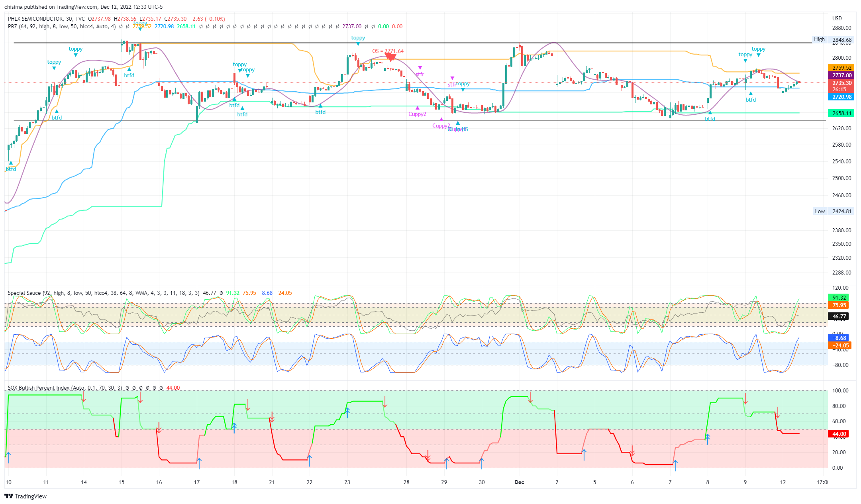
Task: Select the toppy marker above the 23 session peak
Action: pos(358,38)
